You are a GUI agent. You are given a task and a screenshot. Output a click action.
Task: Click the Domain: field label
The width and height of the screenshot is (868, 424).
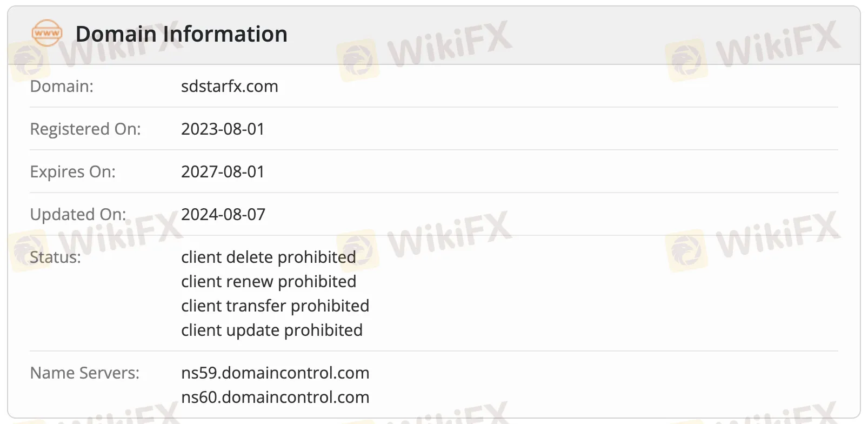[x=62, y=87]
